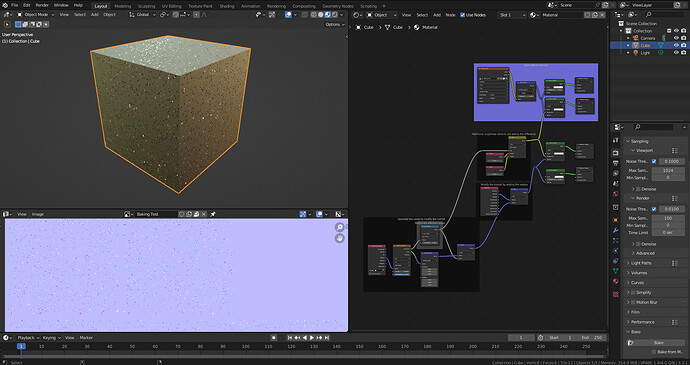The width and height of the screenshot is (690, 365).
Task: Select the tweak select tool icon
Action: point(7,24)
